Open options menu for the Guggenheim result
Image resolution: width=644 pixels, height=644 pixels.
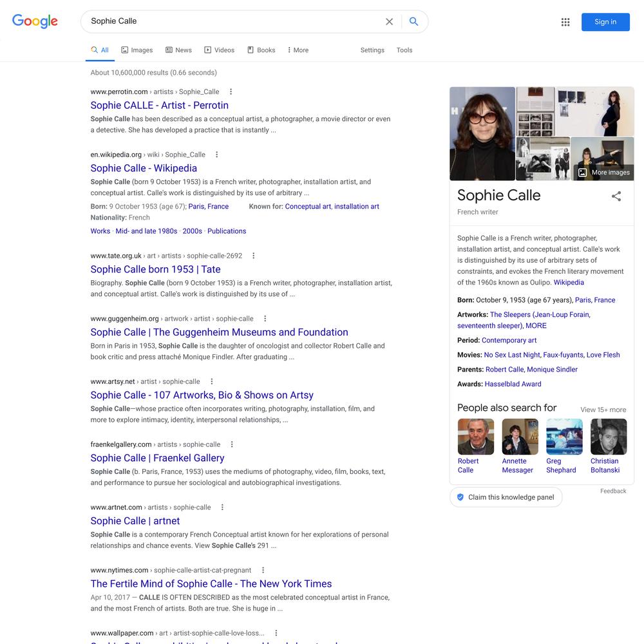point(265,318)
